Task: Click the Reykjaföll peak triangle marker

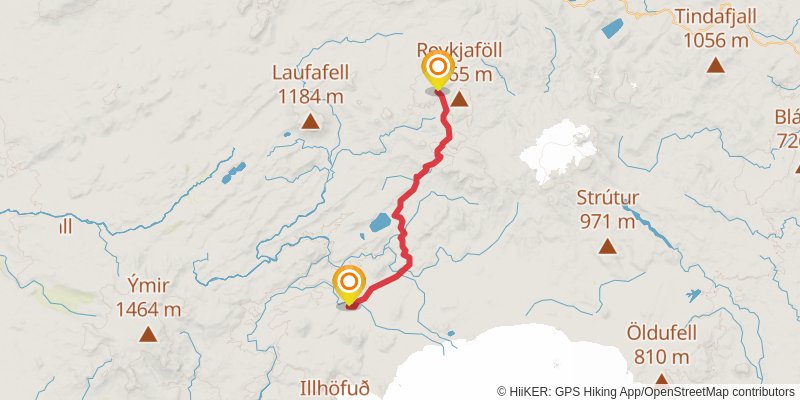Action: 459,99
